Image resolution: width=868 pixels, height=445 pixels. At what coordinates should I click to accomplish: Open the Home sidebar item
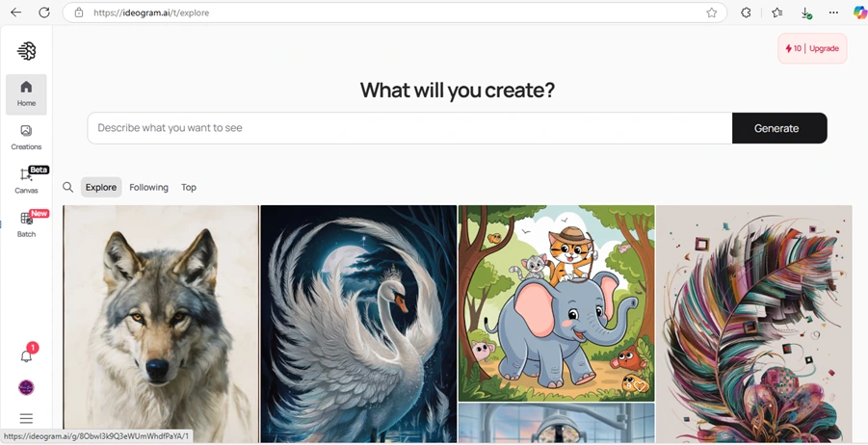click(x=26, y=94)
